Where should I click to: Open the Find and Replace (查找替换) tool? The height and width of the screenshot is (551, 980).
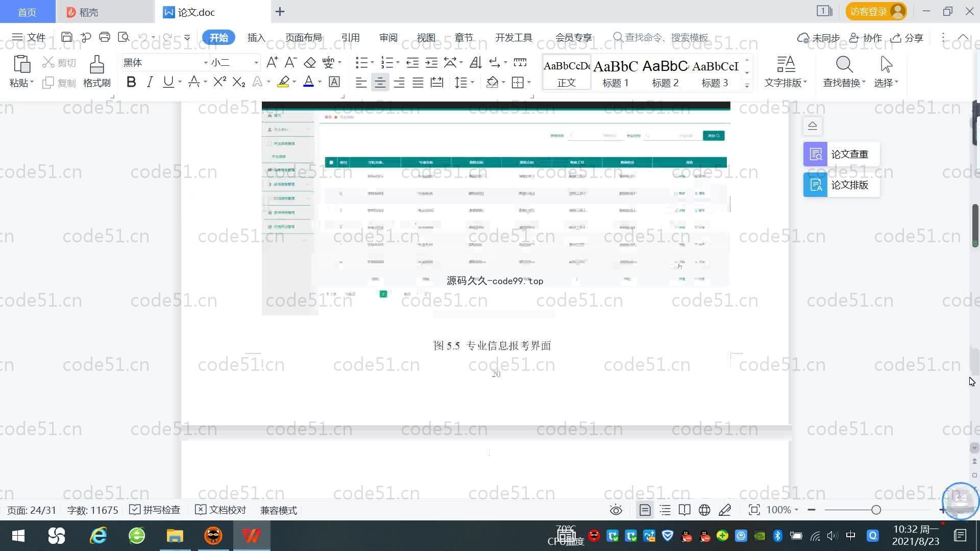click(x=844, y=71)
